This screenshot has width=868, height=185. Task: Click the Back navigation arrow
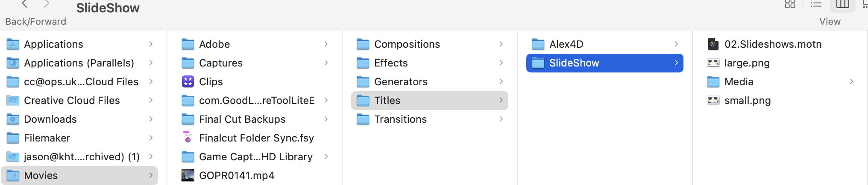point(25,4)
